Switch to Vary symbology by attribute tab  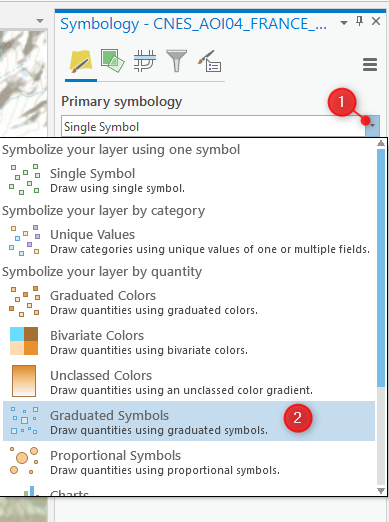112,61
